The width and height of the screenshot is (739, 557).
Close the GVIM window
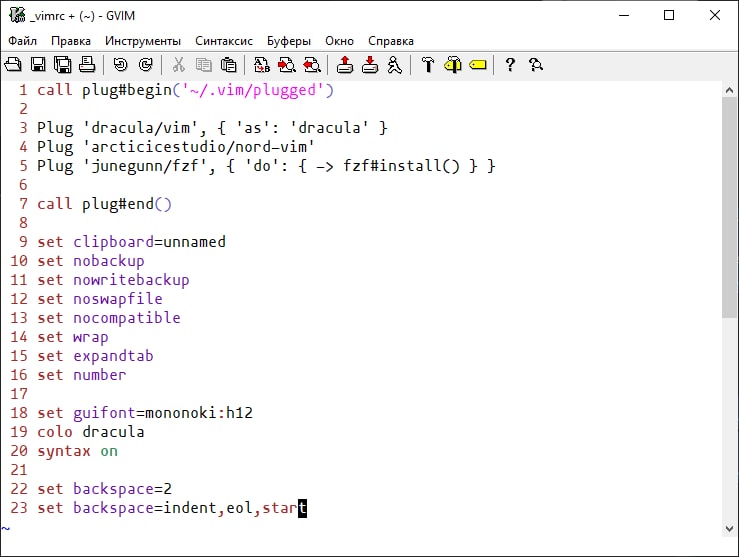714,15
